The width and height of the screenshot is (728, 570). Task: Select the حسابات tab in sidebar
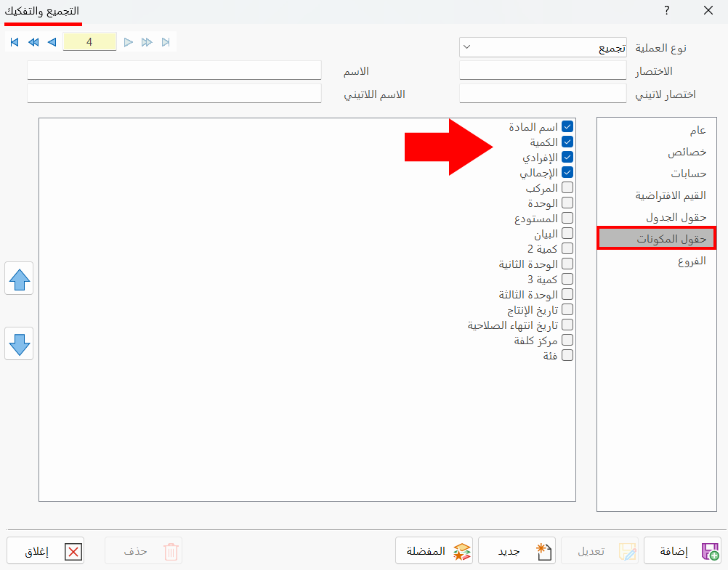[x=657, y=174]
